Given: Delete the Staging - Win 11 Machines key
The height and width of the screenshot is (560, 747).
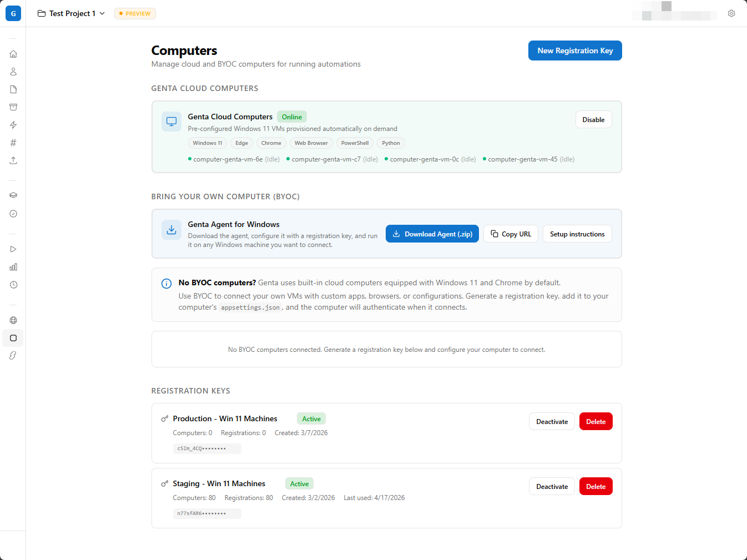Looking at the screenshot, I should [596, 487].
